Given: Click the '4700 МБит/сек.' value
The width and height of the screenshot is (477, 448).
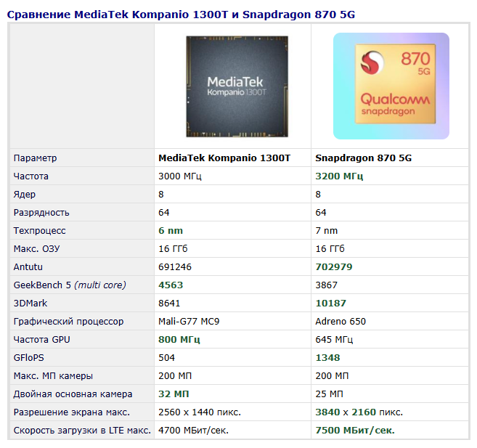Looking at the screenshot, I should coord(193,431).
